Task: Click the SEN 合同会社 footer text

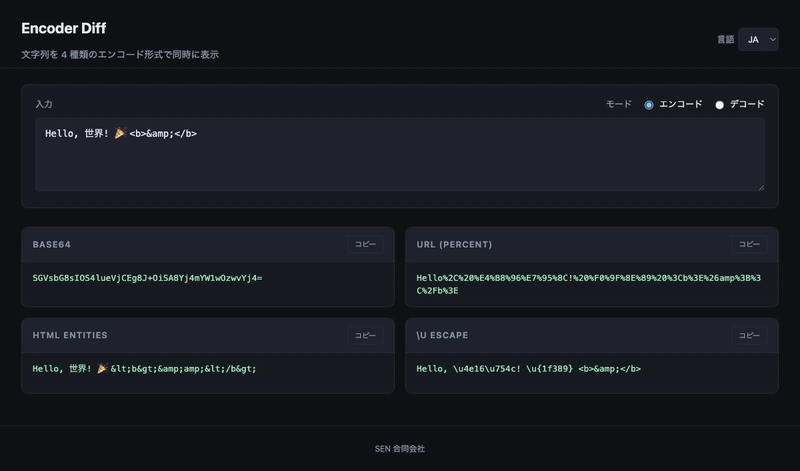Action: click(x=399, y=449)
